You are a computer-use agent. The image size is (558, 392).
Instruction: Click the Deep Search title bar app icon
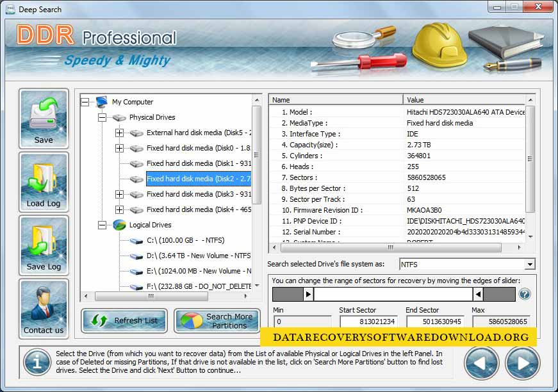[x=10, y=9]
